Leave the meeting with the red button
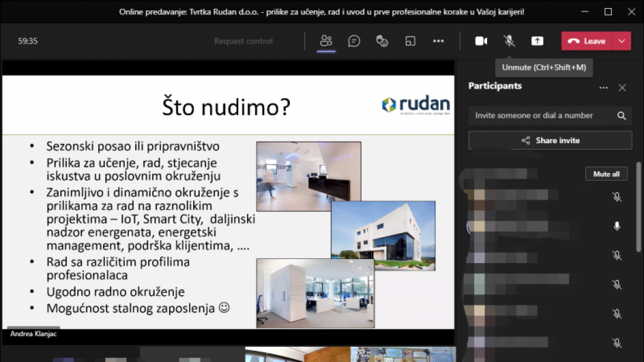Screen dimensions: 644x362 587,41
